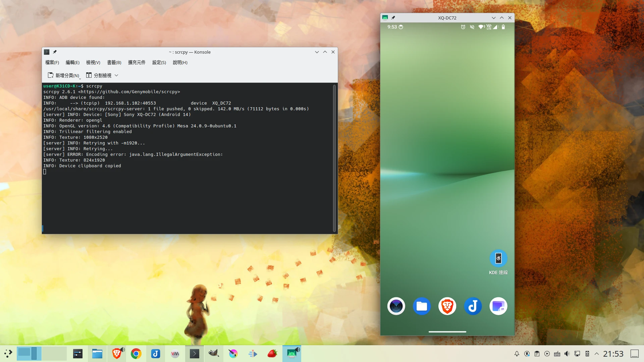Image resolution: width=644 pixels, height=362 pixels.
Task: Open Brave browser on phone dock
Action: point(447,306)
